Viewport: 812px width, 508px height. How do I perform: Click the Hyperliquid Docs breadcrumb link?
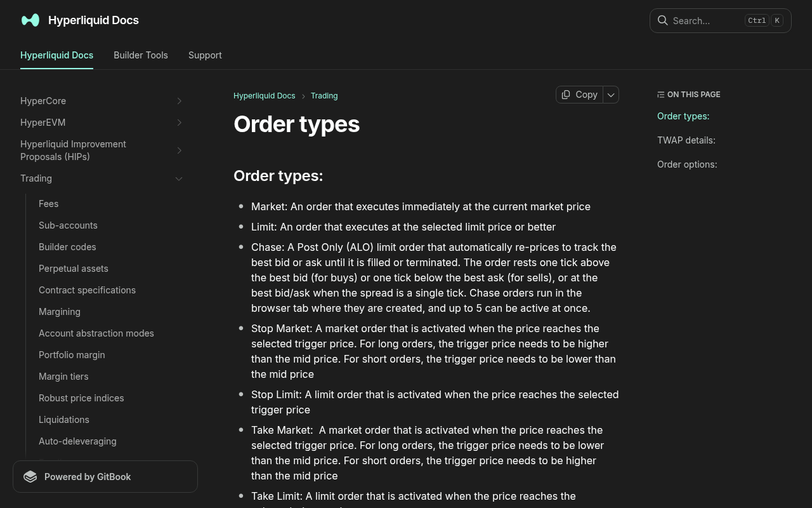point(265,96)
